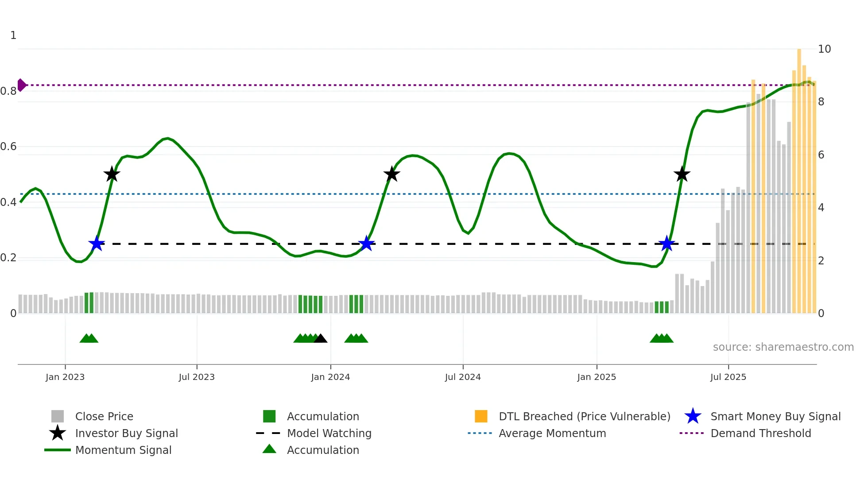Toggle the Momentum Signal legend entry
868x488 pixels.
[123, 450]
